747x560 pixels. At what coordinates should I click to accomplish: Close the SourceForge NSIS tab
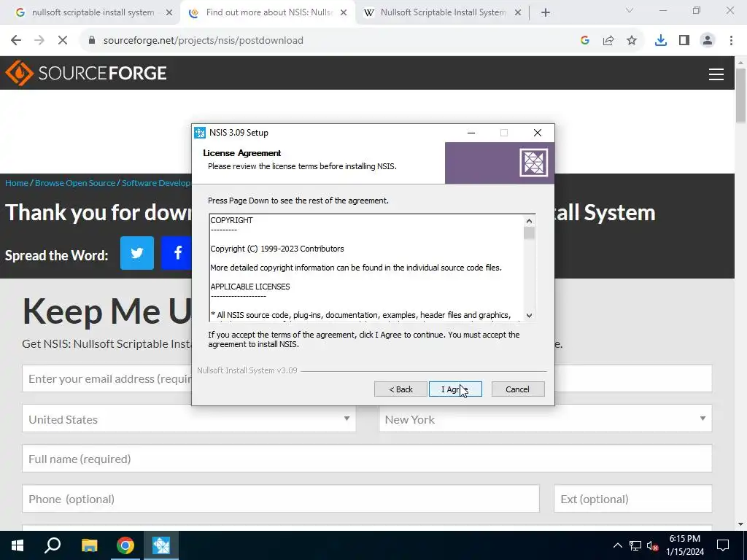[344, 13]
